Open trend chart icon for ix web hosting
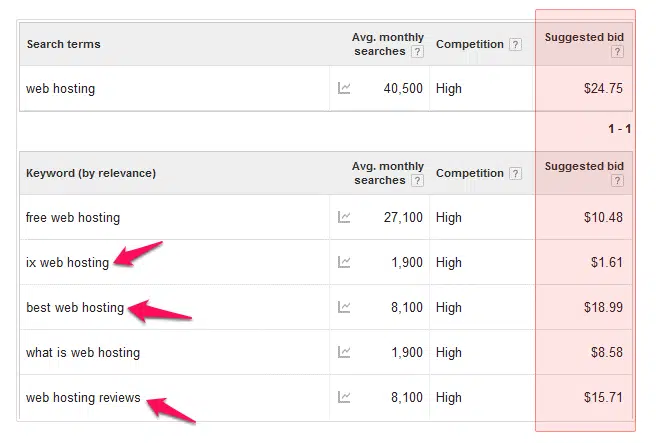656x443 pixels. 344,262
